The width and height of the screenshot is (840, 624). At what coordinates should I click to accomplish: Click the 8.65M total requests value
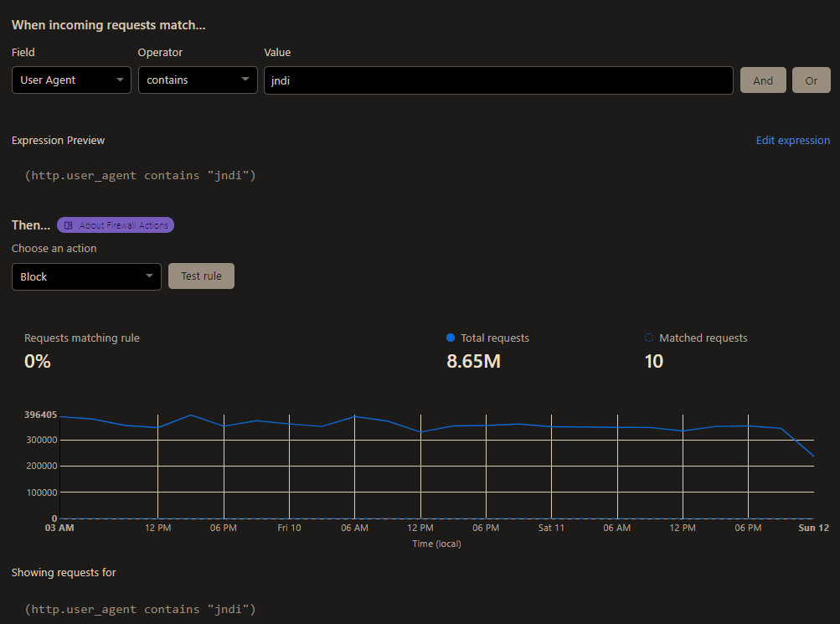(473, 362)
